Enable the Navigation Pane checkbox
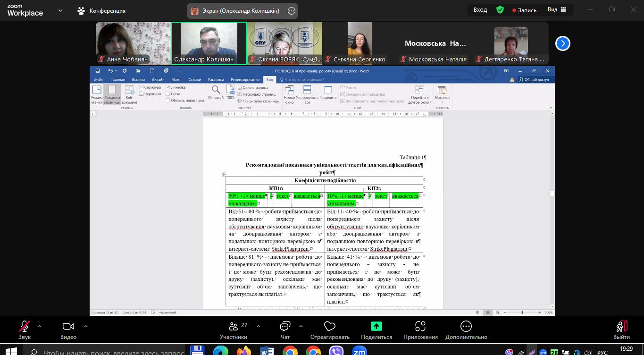644x355 pixels. point(168,101)
